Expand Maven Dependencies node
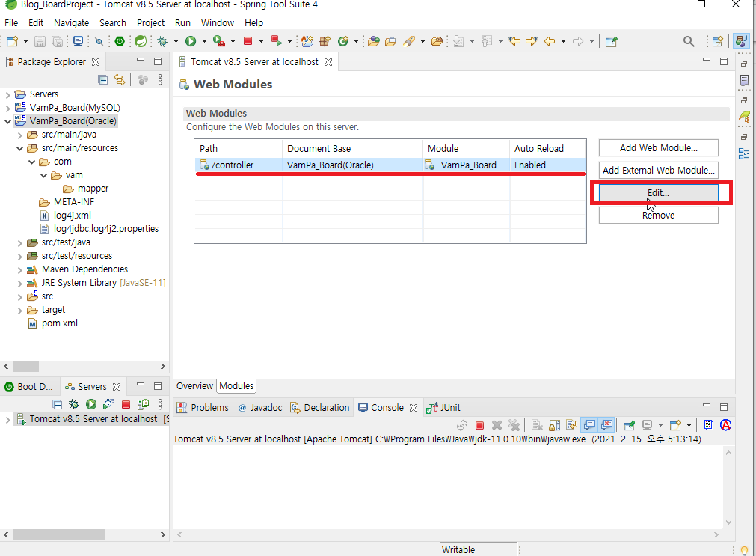Viewport: 756px width, 556px height. click(19, 269)
